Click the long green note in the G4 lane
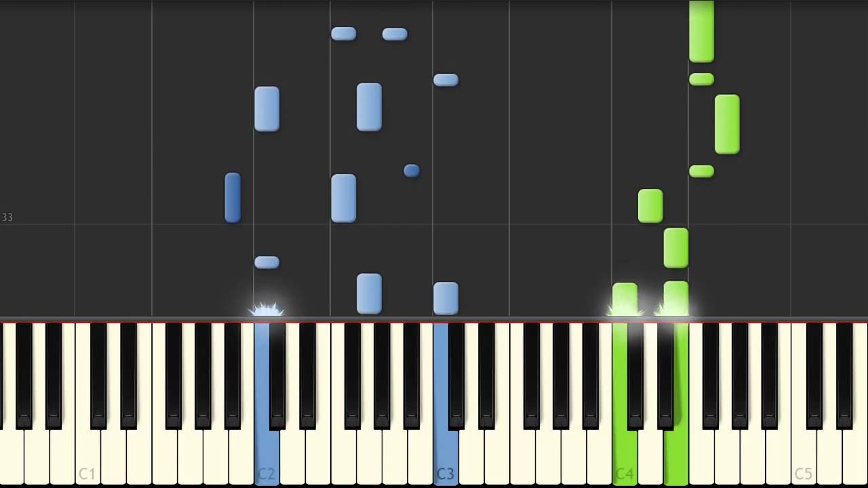 (727, 124)
